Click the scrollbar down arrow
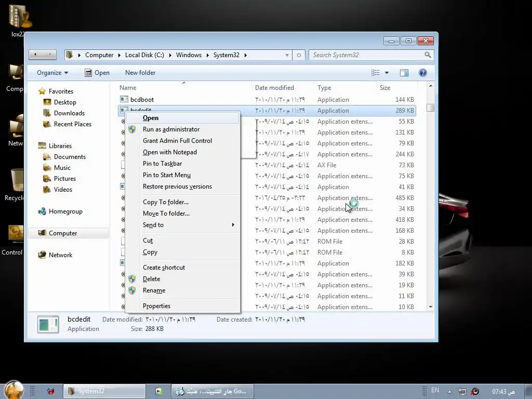Image resolution: width=532 pixels, height=399 pixels. [x=431, y=307]
